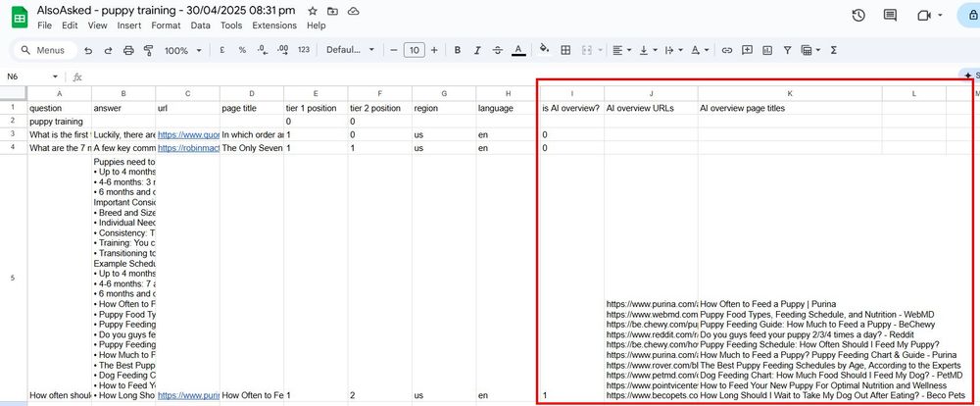Activate paint format tool
The width and height of the screenshot is (980, 406).
click(149, 50)
